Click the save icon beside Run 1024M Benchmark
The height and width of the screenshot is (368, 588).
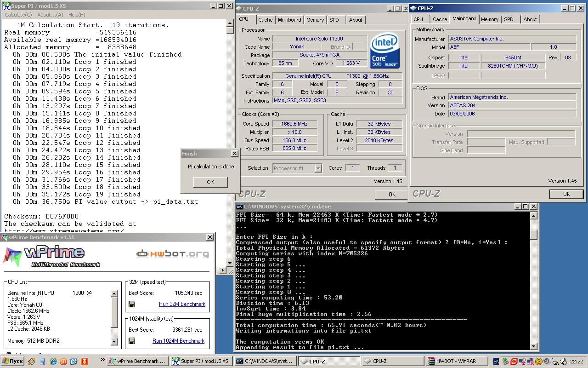(132, 341)
